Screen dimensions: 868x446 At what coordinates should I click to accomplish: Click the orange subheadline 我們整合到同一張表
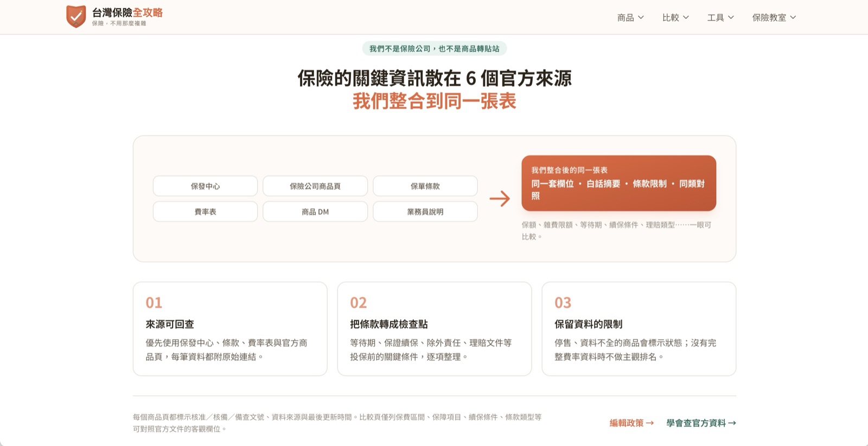(x=435, y=101)
